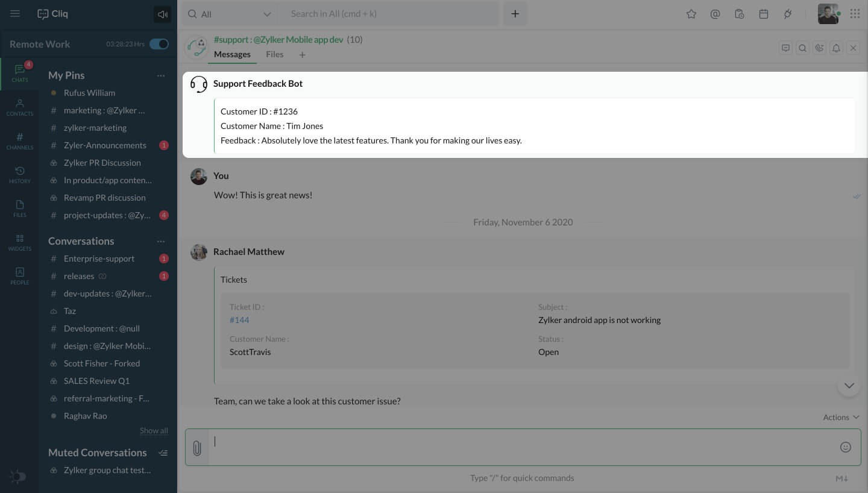
Task: Click the attachment paperclip icon
Action: pyautogui.click(x=197, y=448)
